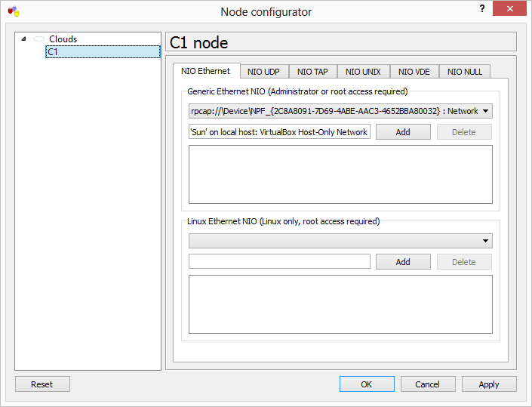The image size is (532, 407).
Task: Click the Reset button
Action: [42, 384]
